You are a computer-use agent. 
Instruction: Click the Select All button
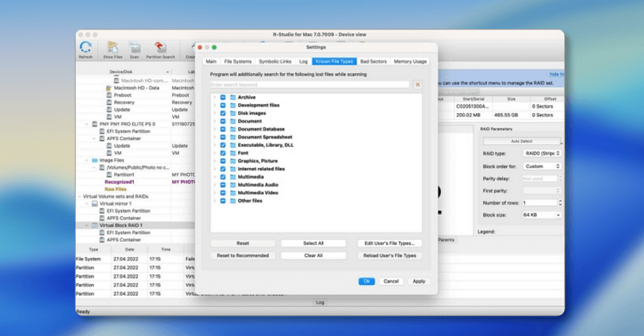tap(313, 244)
